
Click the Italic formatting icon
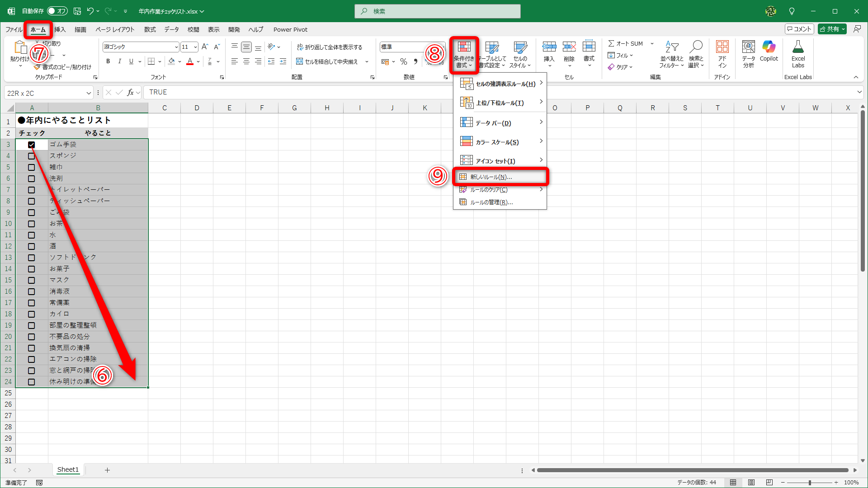click(119, 61)
